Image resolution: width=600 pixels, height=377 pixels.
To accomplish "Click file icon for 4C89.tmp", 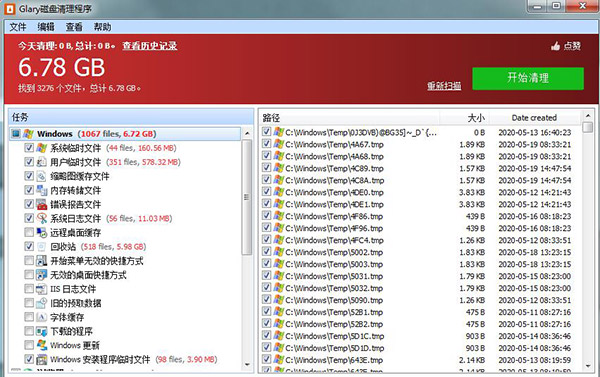I will click(279, 168).
